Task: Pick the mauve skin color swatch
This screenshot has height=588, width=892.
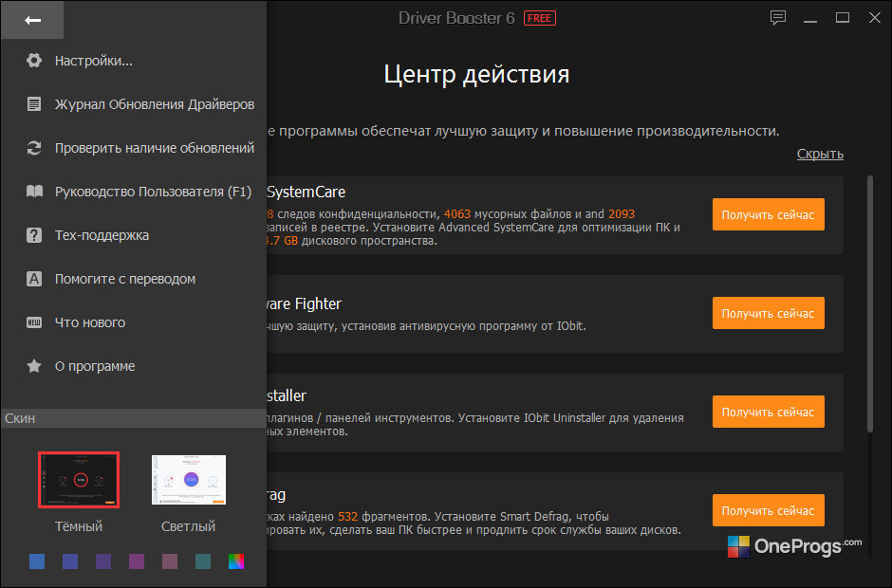Action: tap(170, 561)
